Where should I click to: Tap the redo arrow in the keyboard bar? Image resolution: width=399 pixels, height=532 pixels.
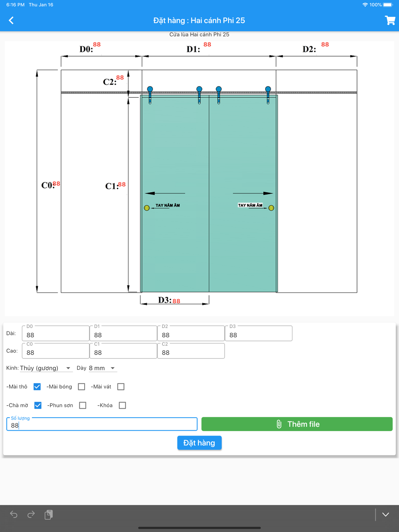(31, 514)
